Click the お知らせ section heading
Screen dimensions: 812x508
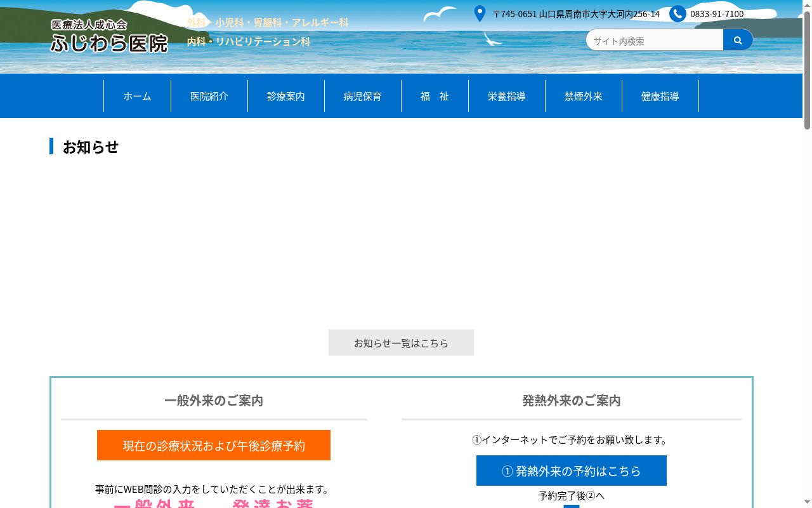tap(91, 147)
